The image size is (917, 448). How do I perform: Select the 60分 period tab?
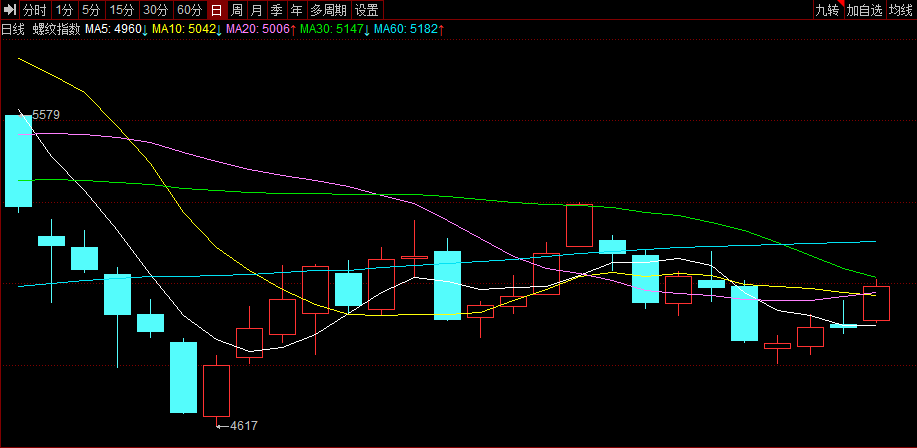point(189,9)
